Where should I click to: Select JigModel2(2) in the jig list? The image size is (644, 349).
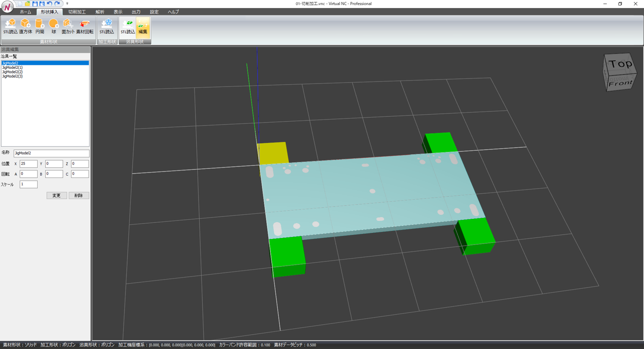[x=13, y=72]
